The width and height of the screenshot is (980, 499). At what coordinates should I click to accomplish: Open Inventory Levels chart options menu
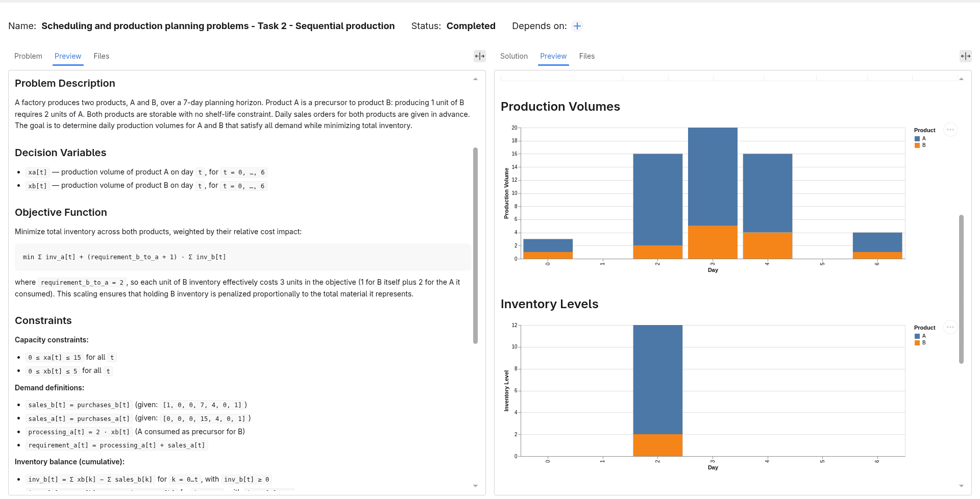click(950, 327)
